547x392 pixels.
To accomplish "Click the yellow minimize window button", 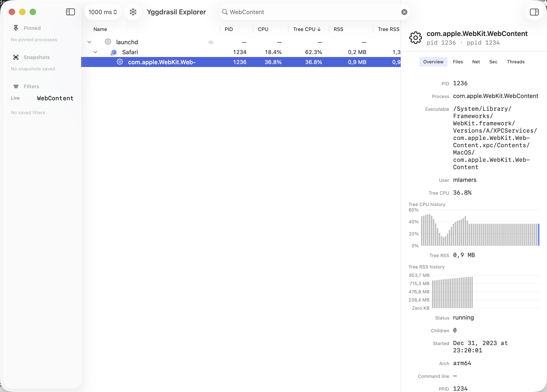I will pos(22,12).
